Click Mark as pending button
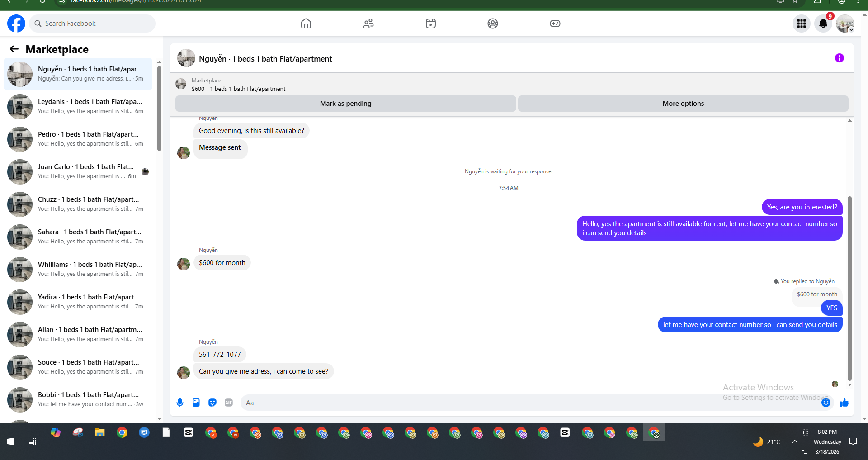 [x=346, y=104]
